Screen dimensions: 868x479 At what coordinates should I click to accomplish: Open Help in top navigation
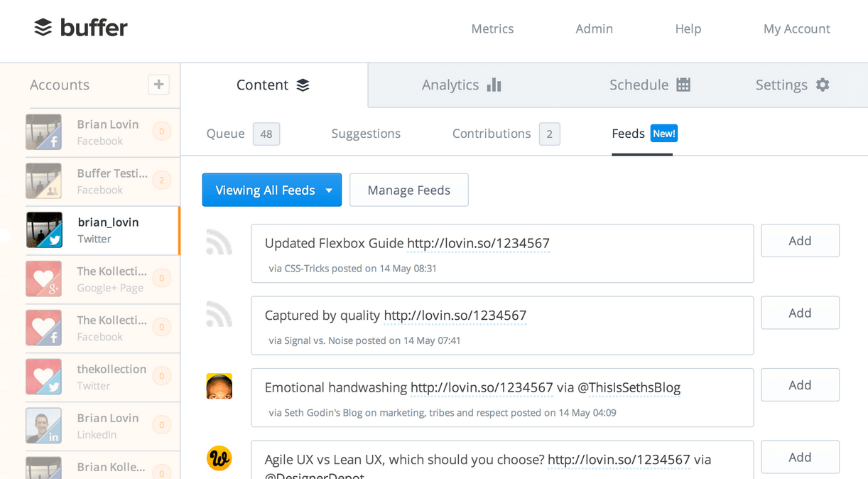click(x=688, y=29)
